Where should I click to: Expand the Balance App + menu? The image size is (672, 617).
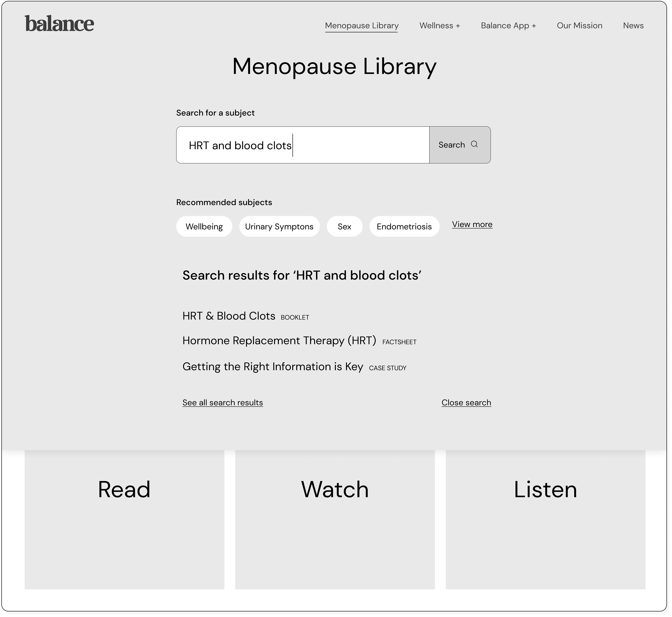tap(508, 26)
